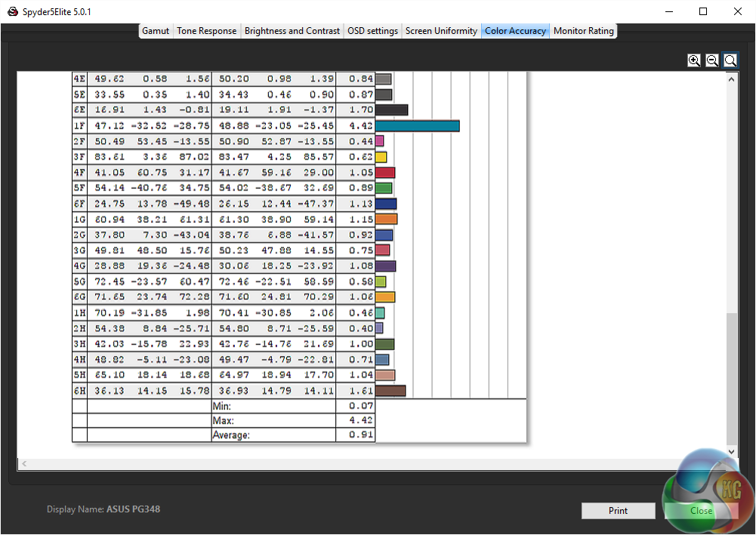Click the amber 6G color bar
Viewport: 756px width, 535px height.
[x=385, y=297]
